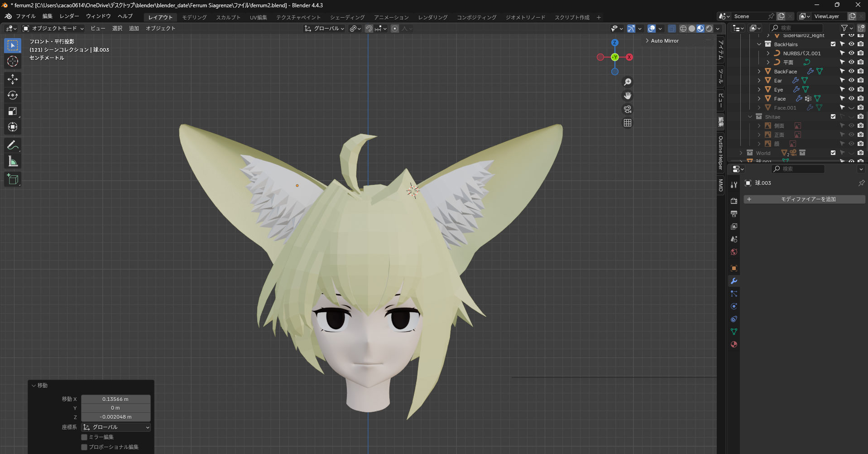Enable the プロポーショナル編集 checkbox
Viewport: 868px width, 454px height.
point(84,447)
